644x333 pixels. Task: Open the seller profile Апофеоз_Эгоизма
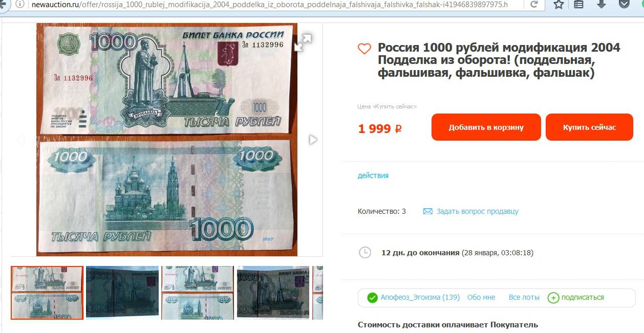[x=420, y=297]
